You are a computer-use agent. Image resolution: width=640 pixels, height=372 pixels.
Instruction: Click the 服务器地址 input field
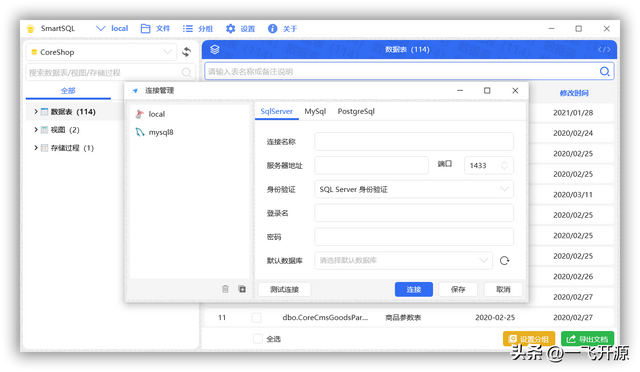[371, 165]
